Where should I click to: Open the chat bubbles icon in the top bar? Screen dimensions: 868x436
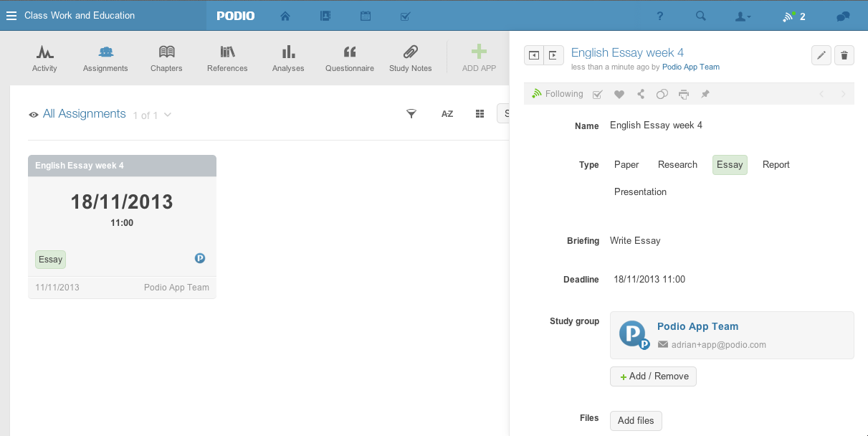pyautogui.click(x=843, y=16)
